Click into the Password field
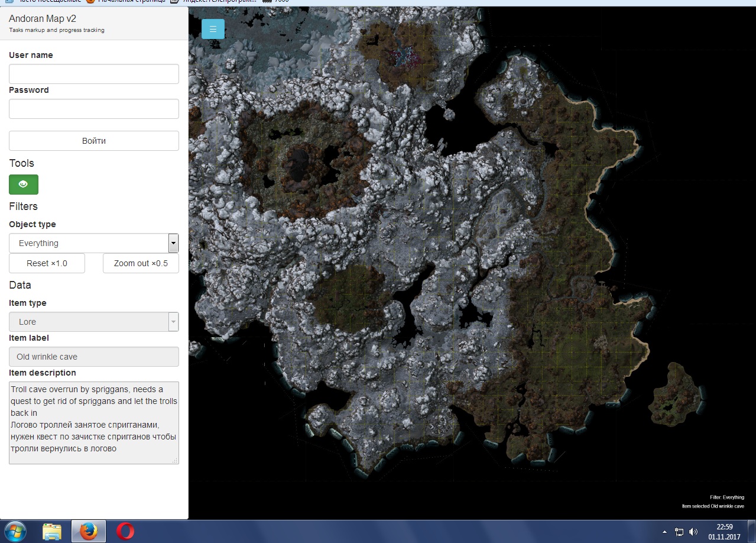The width and height of the screenshot is (756, 543). (93, 109)
